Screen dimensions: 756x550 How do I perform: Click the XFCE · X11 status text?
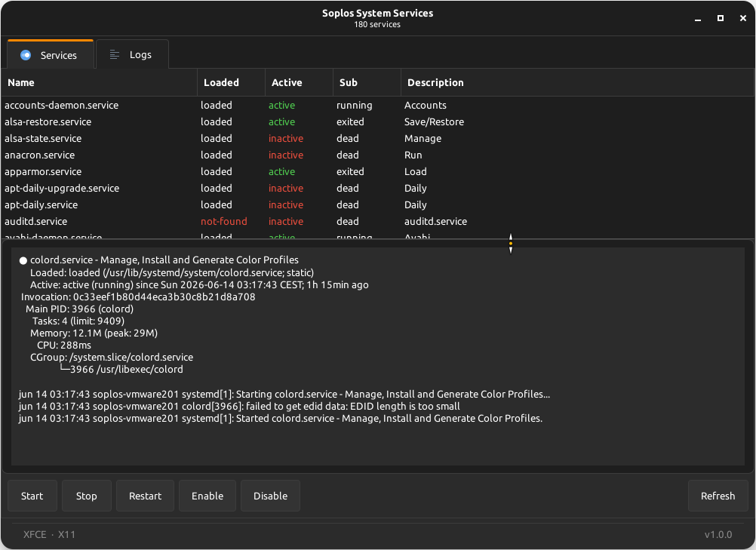49,535
